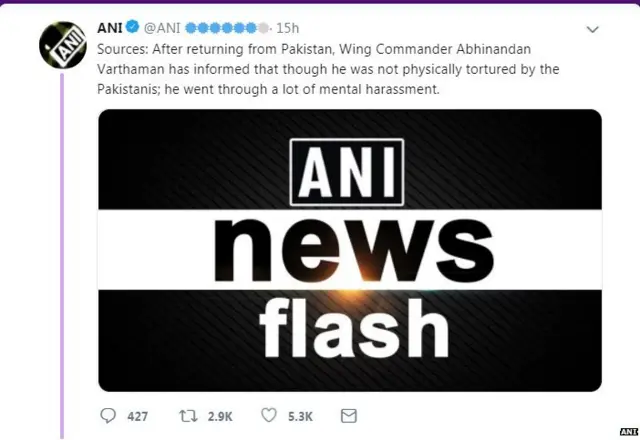Viewport: 640px width, 440px height.
Task: Open the ANI news flash image
Action: tap(350, 250)
